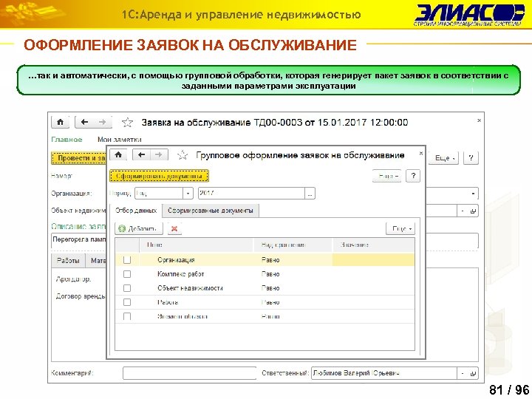Click home icon in Групповое оформление dialog
Screen dimensions: 532x399
pos(118,155)
